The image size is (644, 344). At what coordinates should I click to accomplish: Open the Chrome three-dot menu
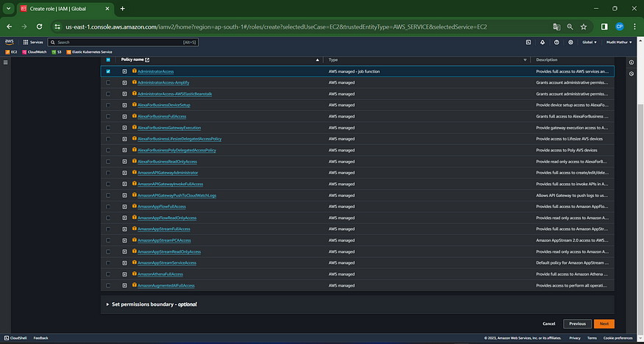[x=634, y=26]
